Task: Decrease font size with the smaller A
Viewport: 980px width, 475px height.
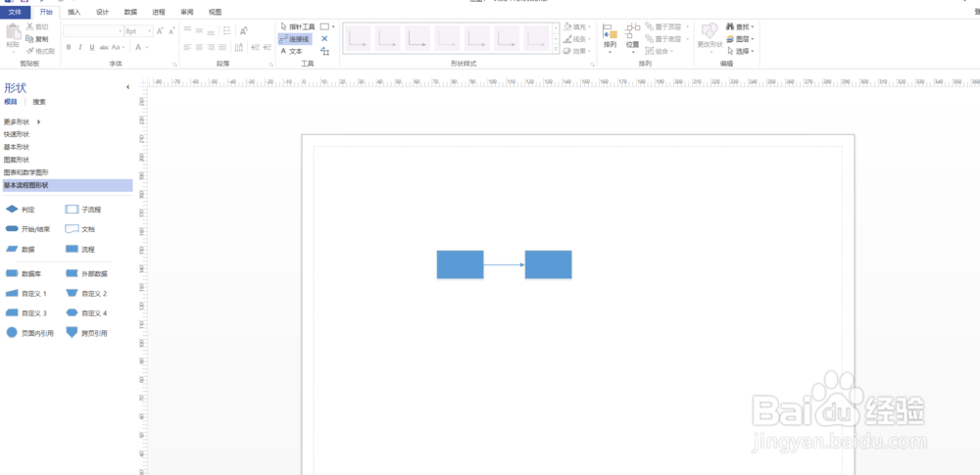Action: (171, 30)
